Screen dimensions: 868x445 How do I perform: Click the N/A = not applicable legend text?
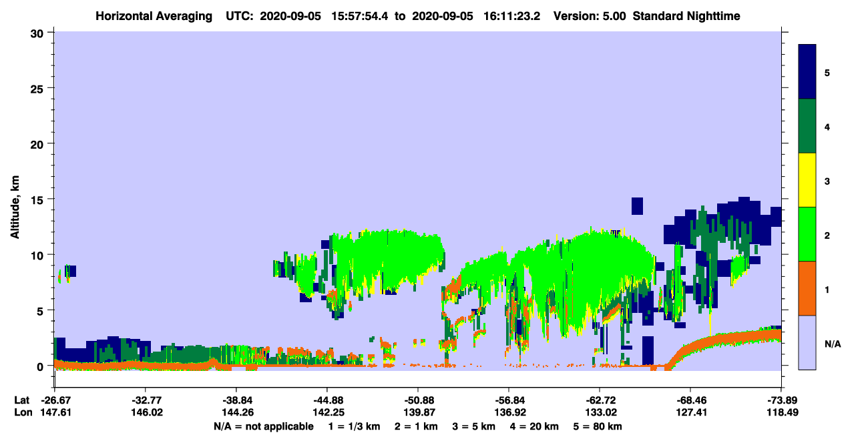(264, 426)
